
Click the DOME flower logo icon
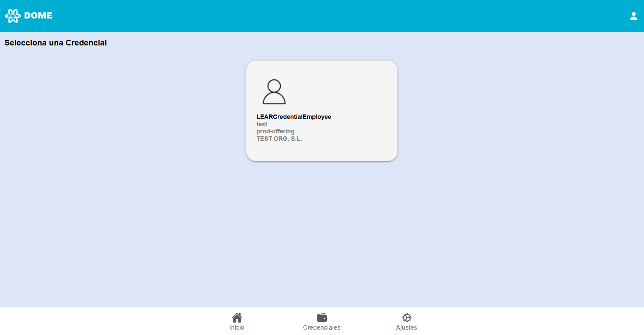pyautogui.click(x=13, y=16)
